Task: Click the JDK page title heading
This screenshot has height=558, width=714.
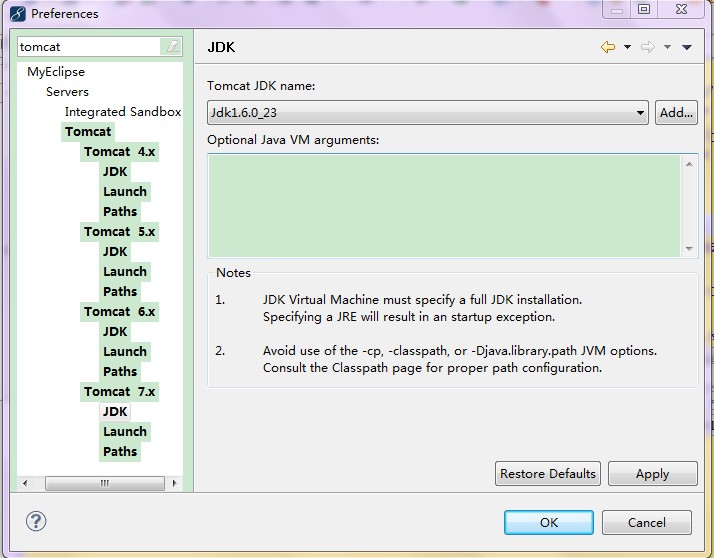Action: coord(221,47)
